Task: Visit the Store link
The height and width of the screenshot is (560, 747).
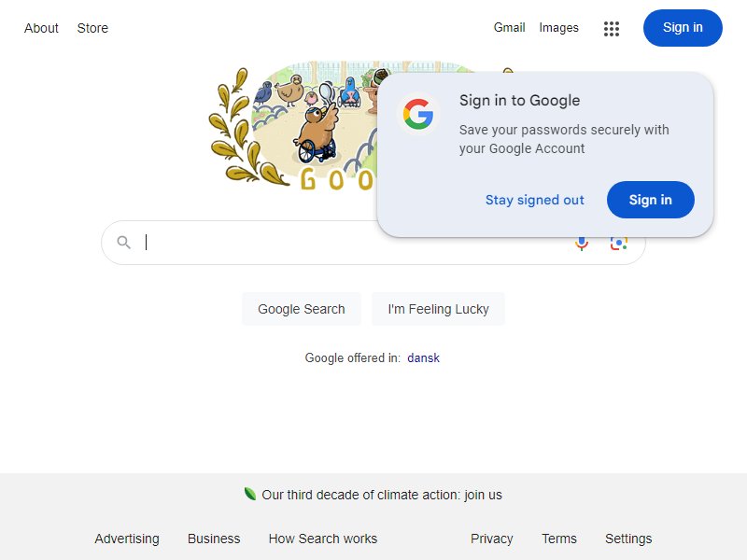Action: (92, 28)
